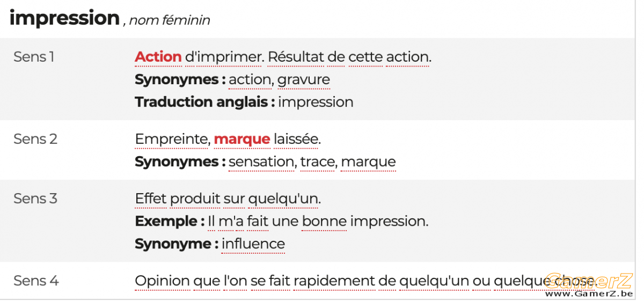Follow the 'sensation' synonym link
The width and height of the screenshot is (644, 302).
[x=261, y=162]
